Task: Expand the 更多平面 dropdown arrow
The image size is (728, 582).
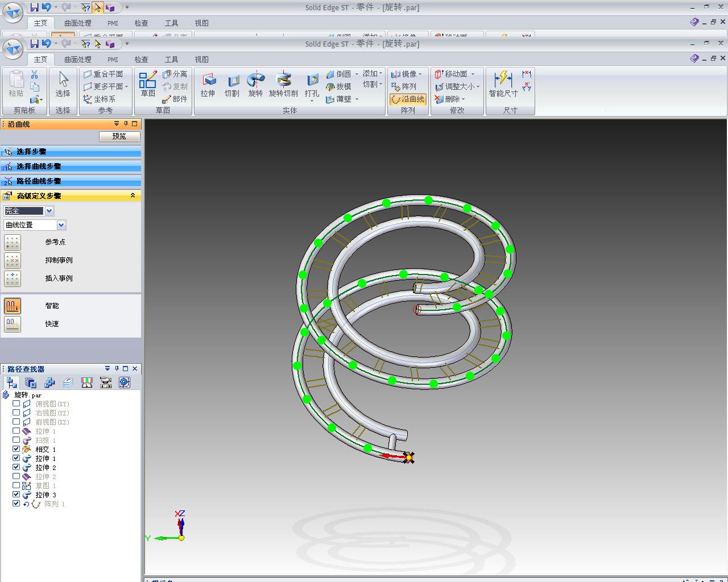Action: point(126,87)
